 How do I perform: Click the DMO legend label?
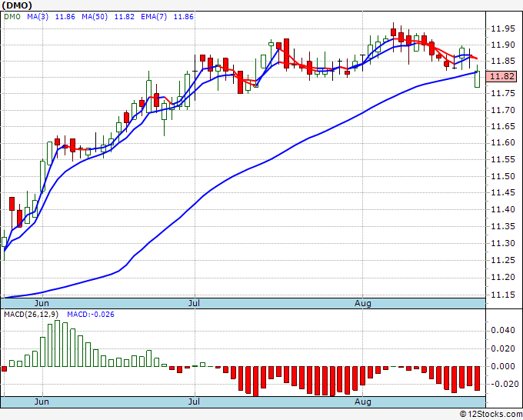(12, 17)
